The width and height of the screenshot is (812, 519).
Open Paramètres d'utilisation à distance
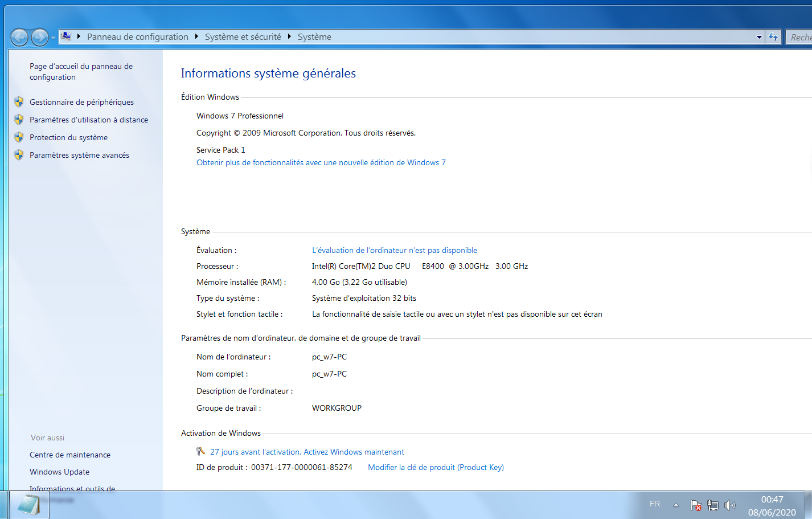coord(89,120)
